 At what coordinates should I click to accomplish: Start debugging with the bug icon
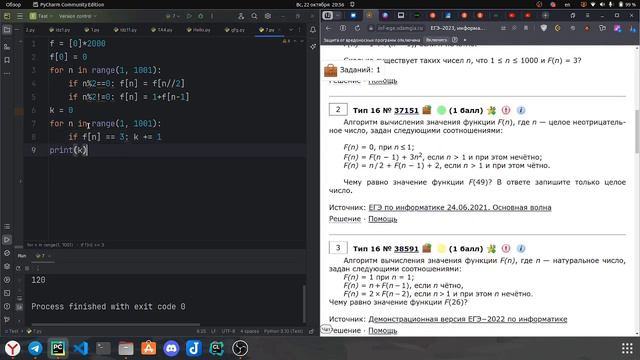pos(200,16)
